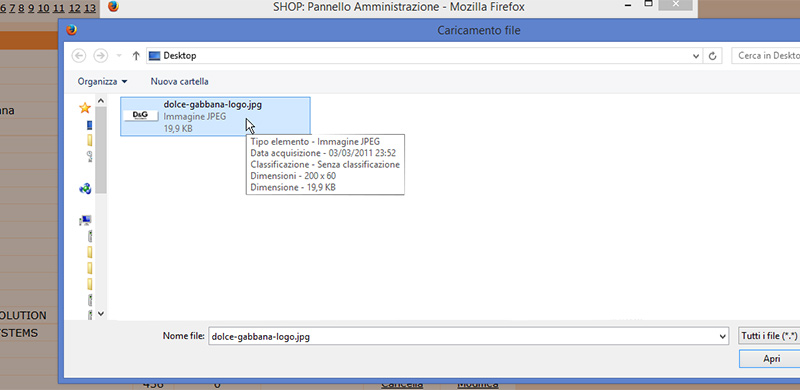The width and height of the screenshot is (800, 390).
Task: Select the Homegroup globe icon in navigation pane
Action: 85,189
